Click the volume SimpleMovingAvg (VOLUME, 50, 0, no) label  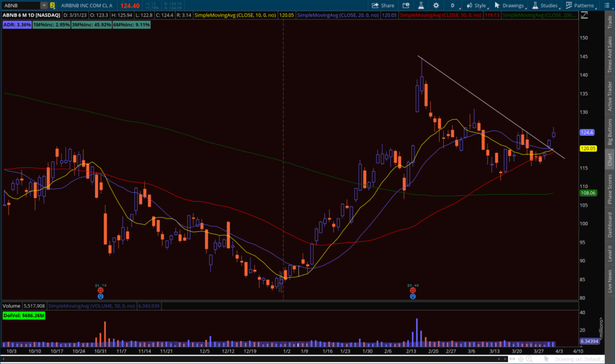pyautogui.click(x=91, y=306)
